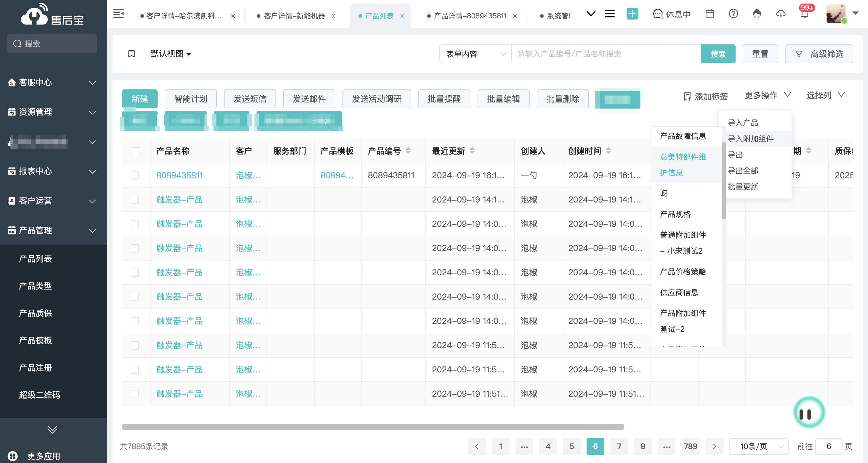
Task: Open user account dropdown arrow
Action: click(855, 13)
